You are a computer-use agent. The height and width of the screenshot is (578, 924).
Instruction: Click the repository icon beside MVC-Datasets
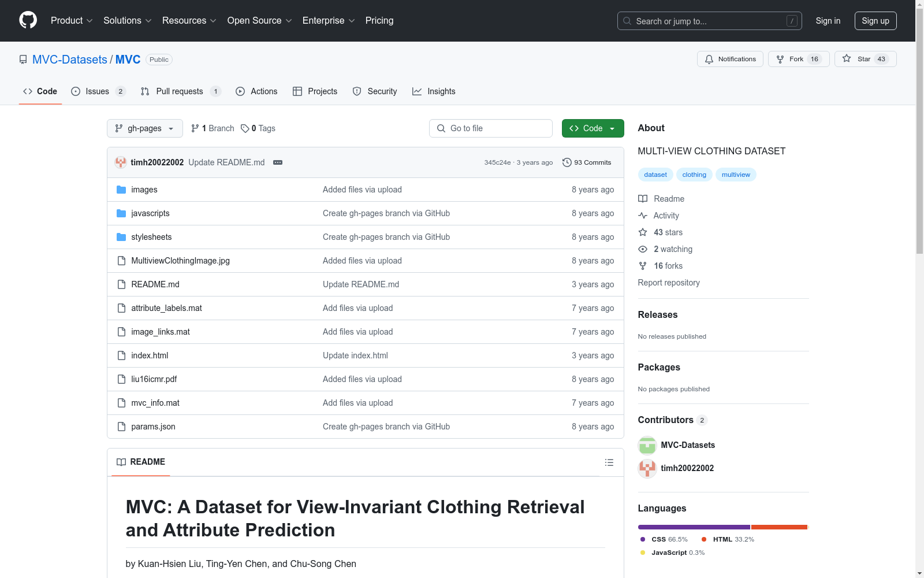tap(23, 60)
